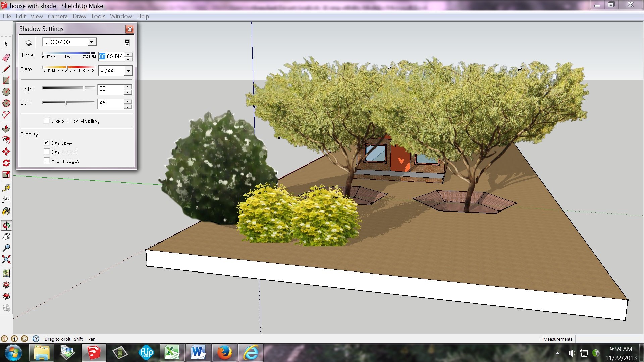This screenshot has width=644, height=362.
Task: Toggle 'On faces' shadows checkbox
Action: [x=46, y=143]
